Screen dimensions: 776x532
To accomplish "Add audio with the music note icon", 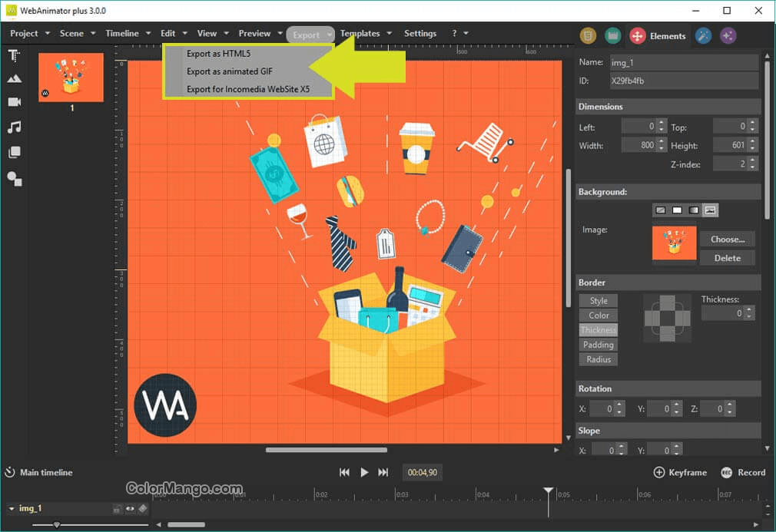I will click(14, 127).
